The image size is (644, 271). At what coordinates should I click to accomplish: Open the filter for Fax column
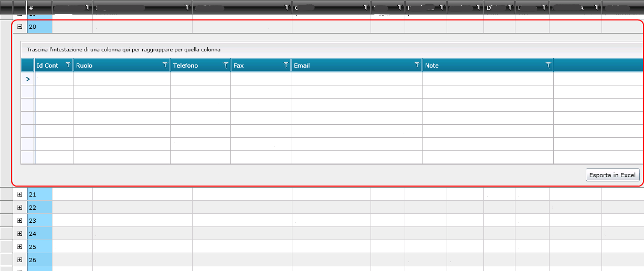point(286,66)
